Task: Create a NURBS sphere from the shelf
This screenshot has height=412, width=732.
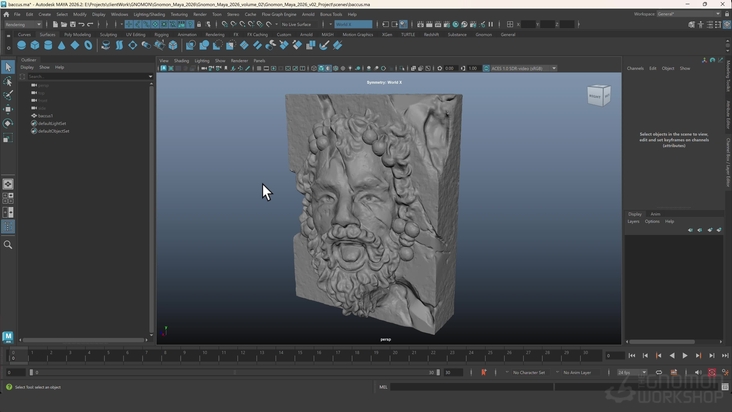Action: pos(21,45)
